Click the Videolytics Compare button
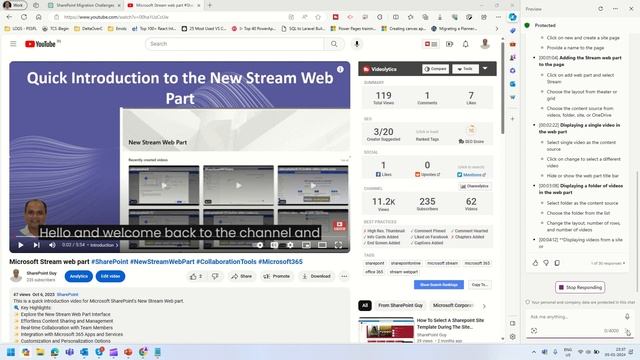 [436, 69]
